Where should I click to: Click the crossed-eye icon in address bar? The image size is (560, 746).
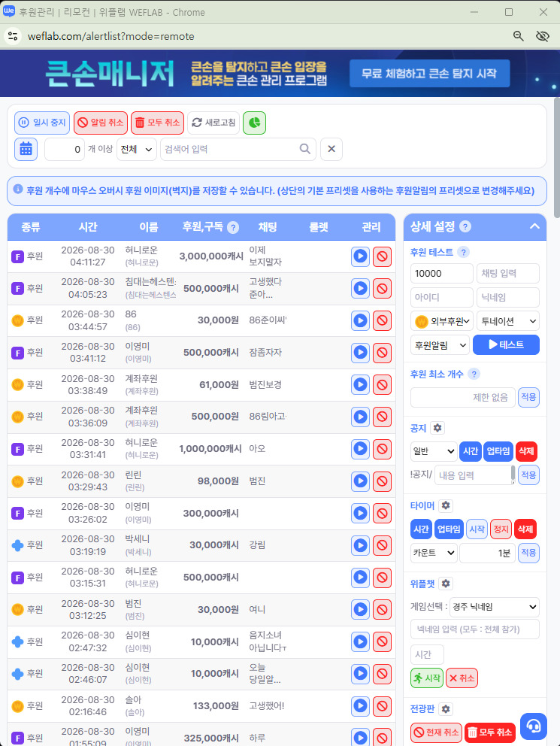(543, 36)
